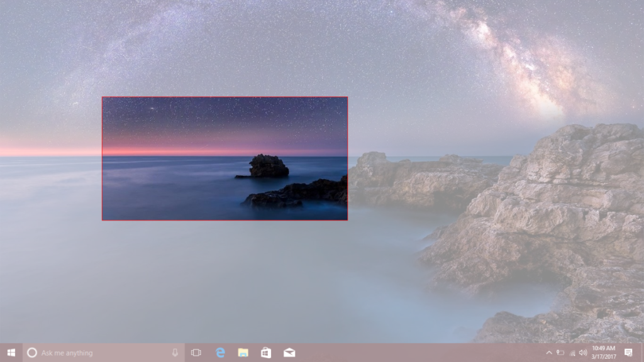
Task: Show the desktop using the taskbar corner
Action: 642,353
